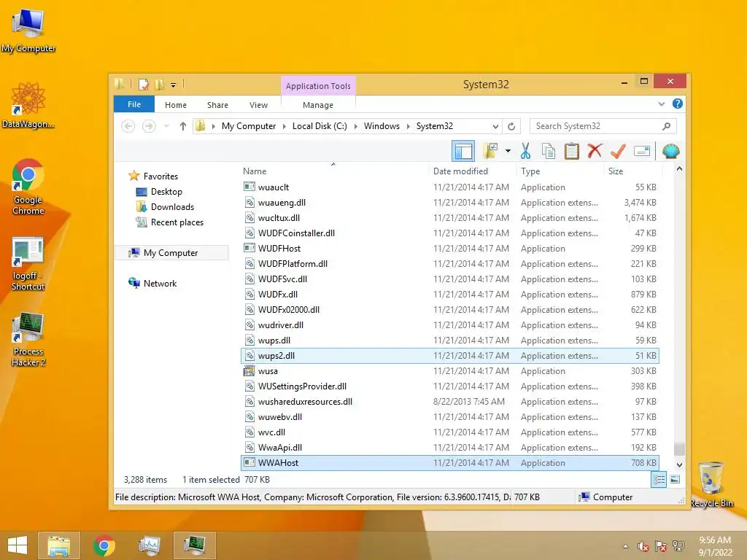The image size is (747, 560).
Task: Click the Application Tools contextual tab header
Action: [x=318, y=86]
